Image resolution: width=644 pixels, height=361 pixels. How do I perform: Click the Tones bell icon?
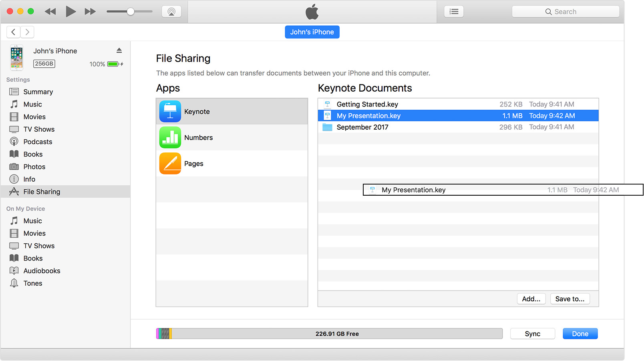pyautogui.click(x=14, y=283)
